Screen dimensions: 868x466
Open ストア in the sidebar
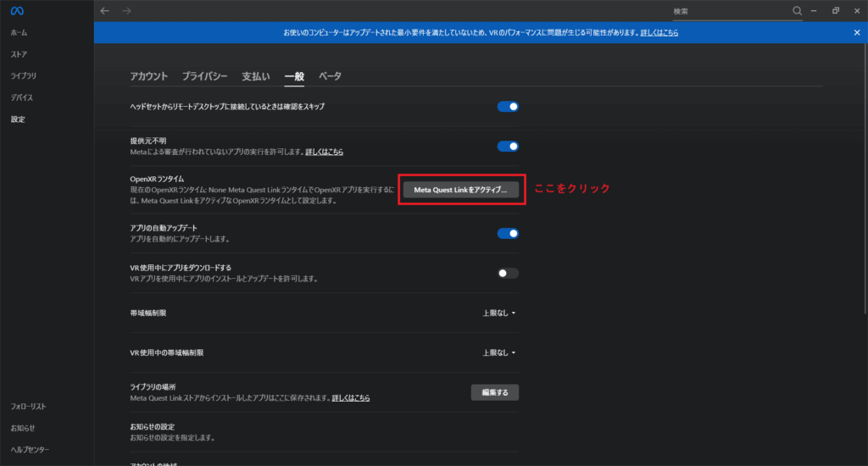[x=19, y=54]
